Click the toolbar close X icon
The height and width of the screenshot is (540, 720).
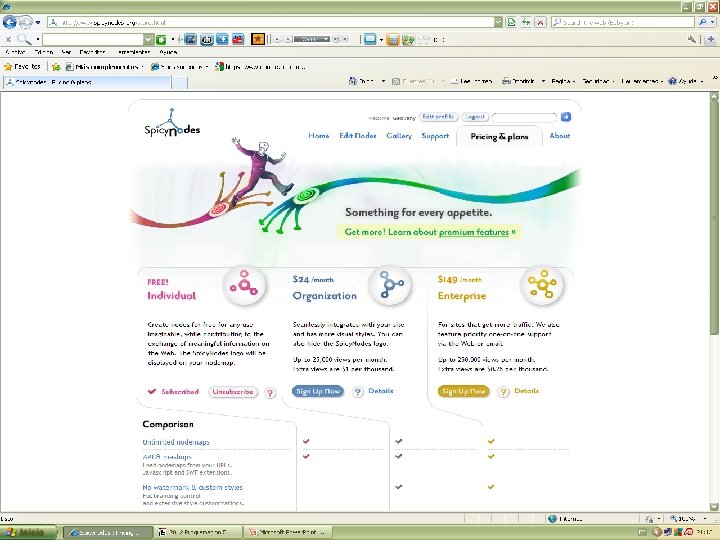(8, 39)
